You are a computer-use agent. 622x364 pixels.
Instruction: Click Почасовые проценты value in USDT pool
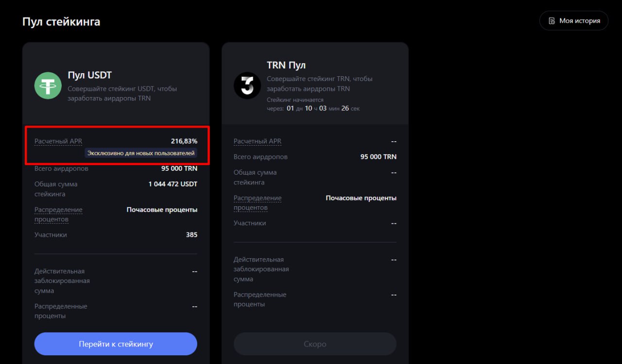162,210
